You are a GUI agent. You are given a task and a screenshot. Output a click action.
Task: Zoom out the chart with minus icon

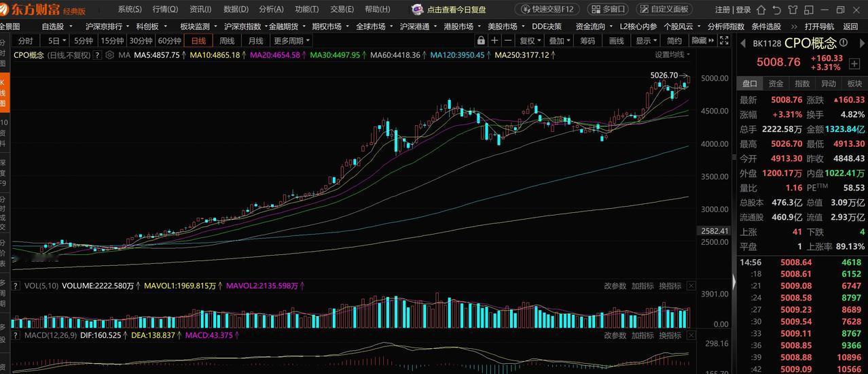[x=508, y=40]
